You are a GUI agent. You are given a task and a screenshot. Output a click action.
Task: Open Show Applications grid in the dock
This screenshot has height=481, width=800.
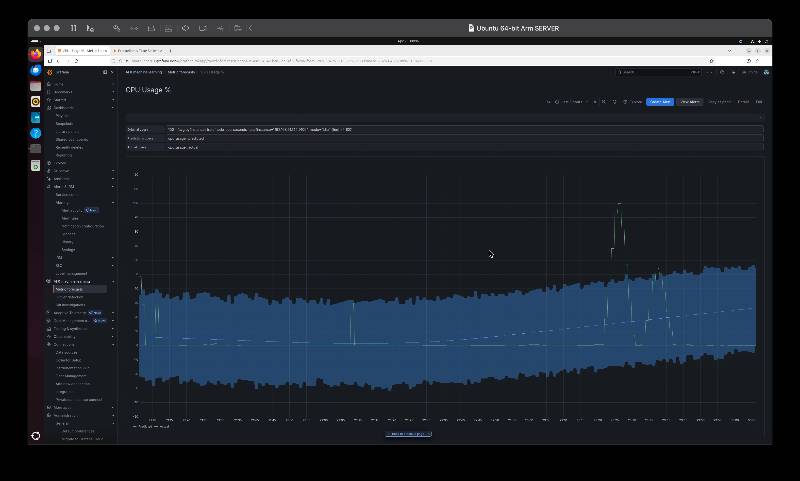pyautogui.click(x=35, y=436)
